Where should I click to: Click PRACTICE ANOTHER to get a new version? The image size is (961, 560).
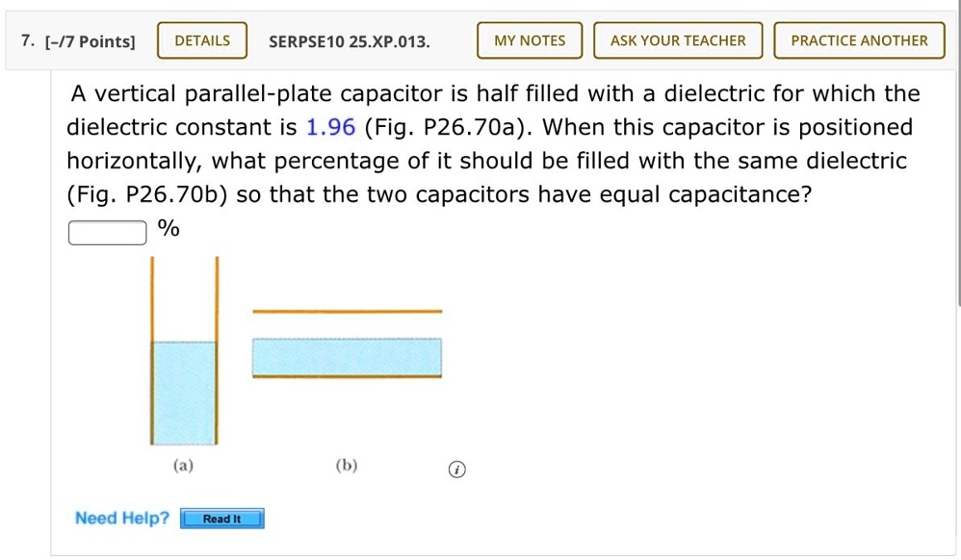point(858,39)
